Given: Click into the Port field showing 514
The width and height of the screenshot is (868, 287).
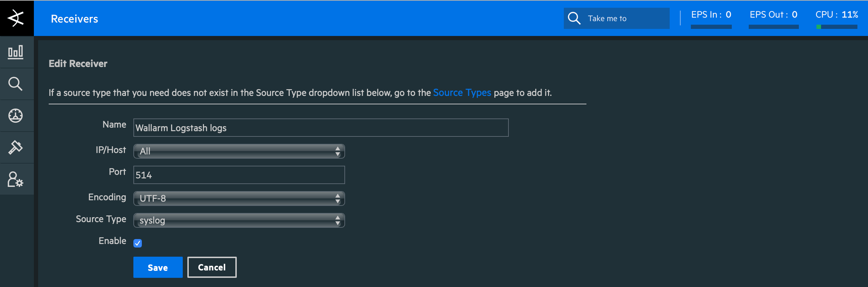Looking at the screenshot, I should coord(239,175).
